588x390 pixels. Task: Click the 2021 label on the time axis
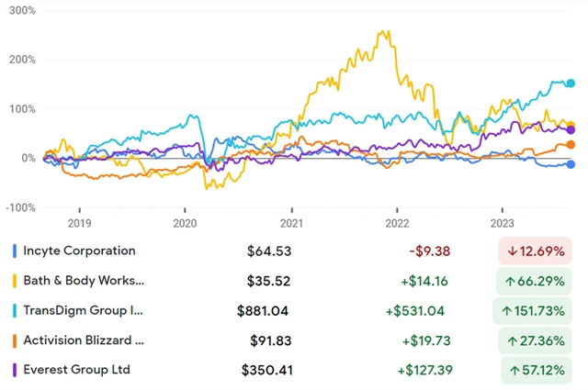(291, 223)
